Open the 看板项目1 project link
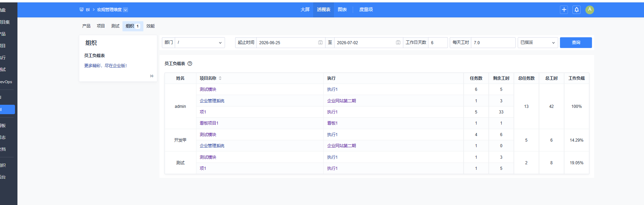This screenshot has width=644, height=205. point(209,123)
